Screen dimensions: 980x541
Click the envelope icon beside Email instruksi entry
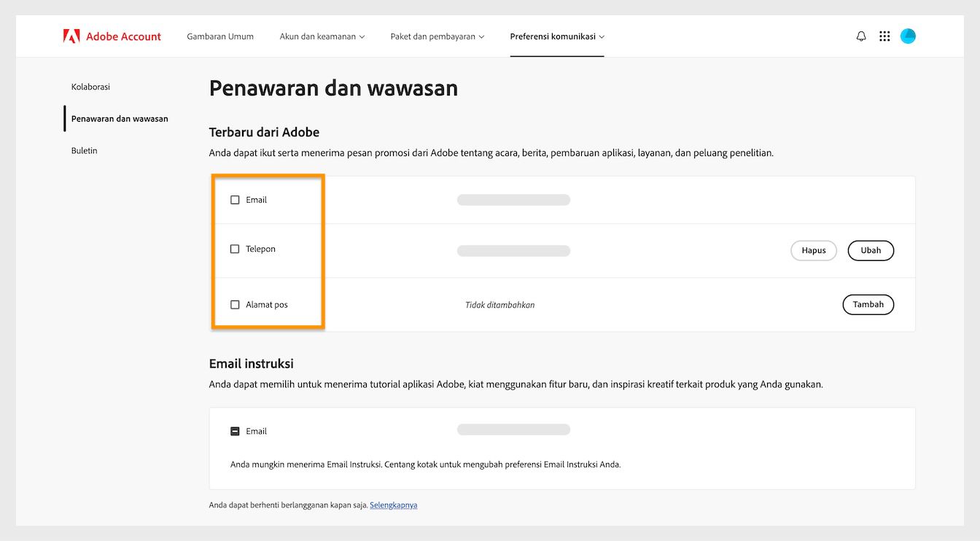[235, 431]
